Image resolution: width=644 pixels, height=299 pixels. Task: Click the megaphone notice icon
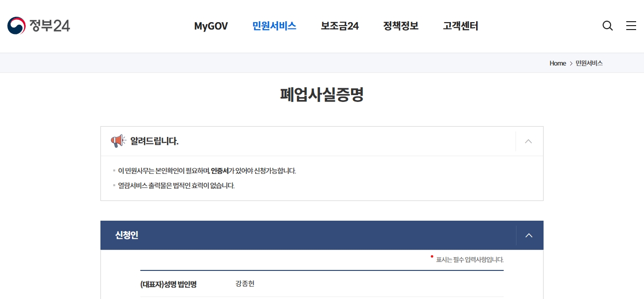[x=118, y=141]
